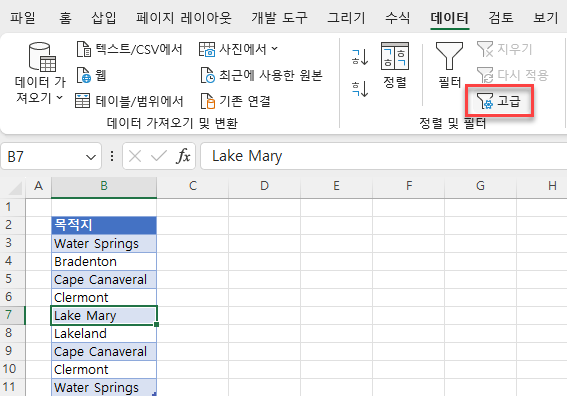567x396 pixels.
Task: Select Cape Canaveral in row 9
Action: (x=104, y=351)
